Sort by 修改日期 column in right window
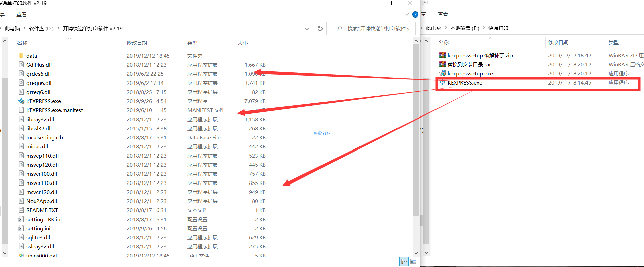644x267 pixels. point(558,42)
